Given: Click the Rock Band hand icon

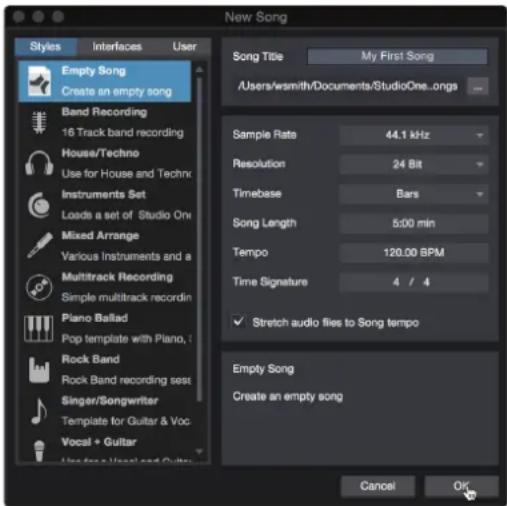Looking at the screenshot, I should [39, 370].
